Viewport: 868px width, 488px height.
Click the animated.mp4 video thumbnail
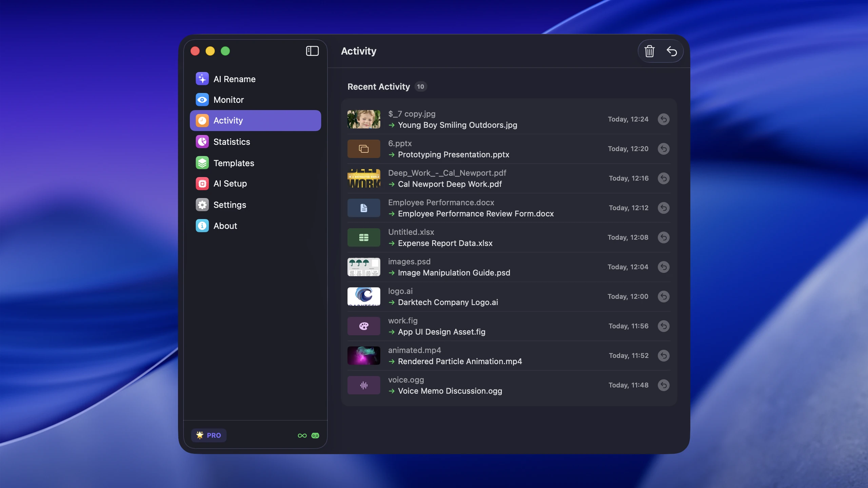[x=364, y=355]
